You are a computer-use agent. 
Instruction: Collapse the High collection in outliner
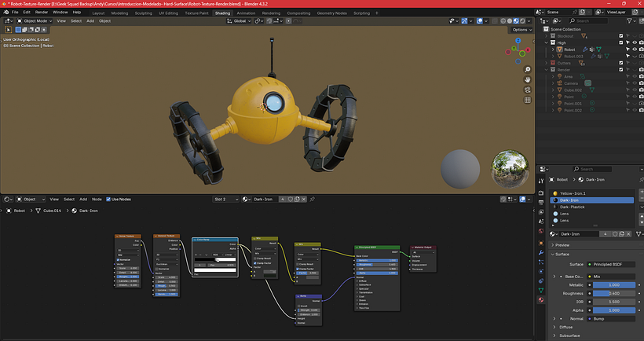point(547,42)
